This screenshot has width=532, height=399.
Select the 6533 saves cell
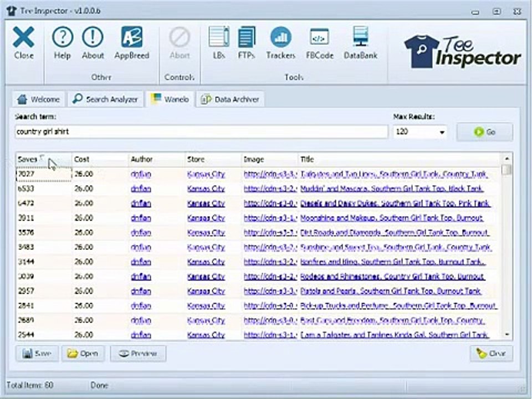coord(44,188)
